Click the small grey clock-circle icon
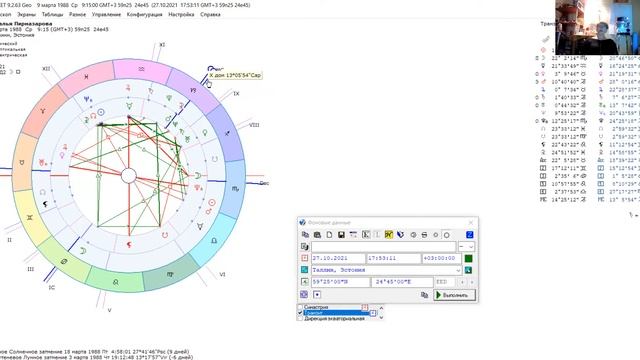 coord(413,235)
